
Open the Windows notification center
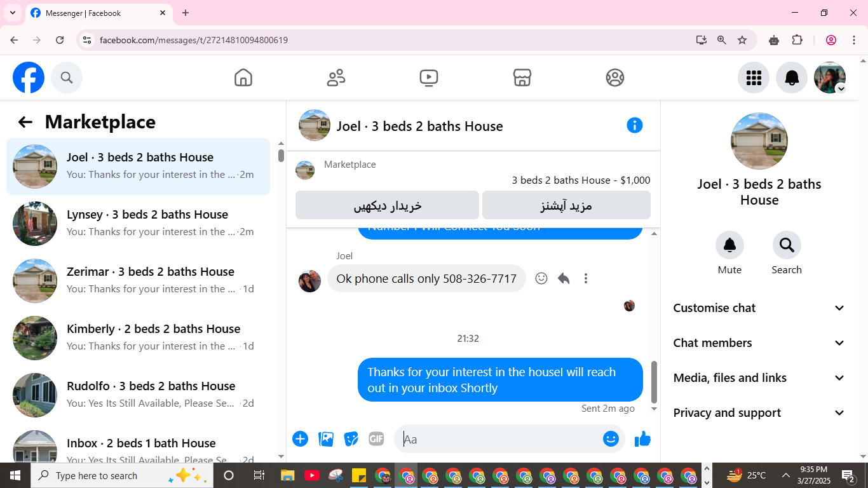click(848, 475)
